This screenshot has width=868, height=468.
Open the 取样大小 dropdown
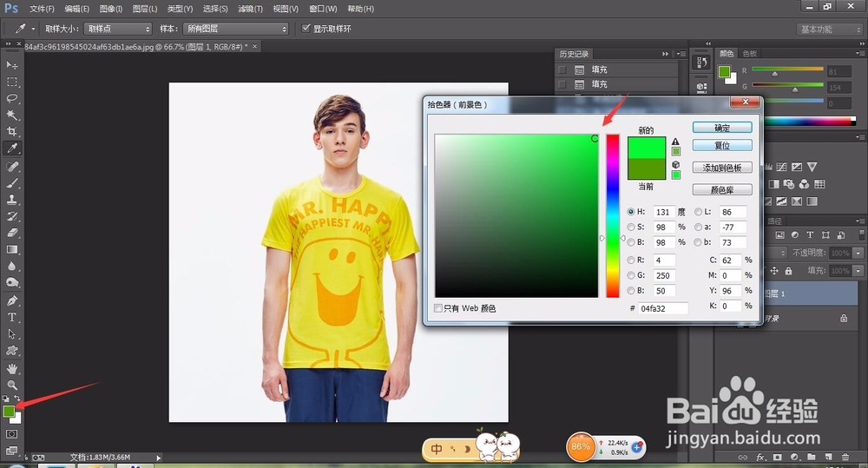pos(118,29)
